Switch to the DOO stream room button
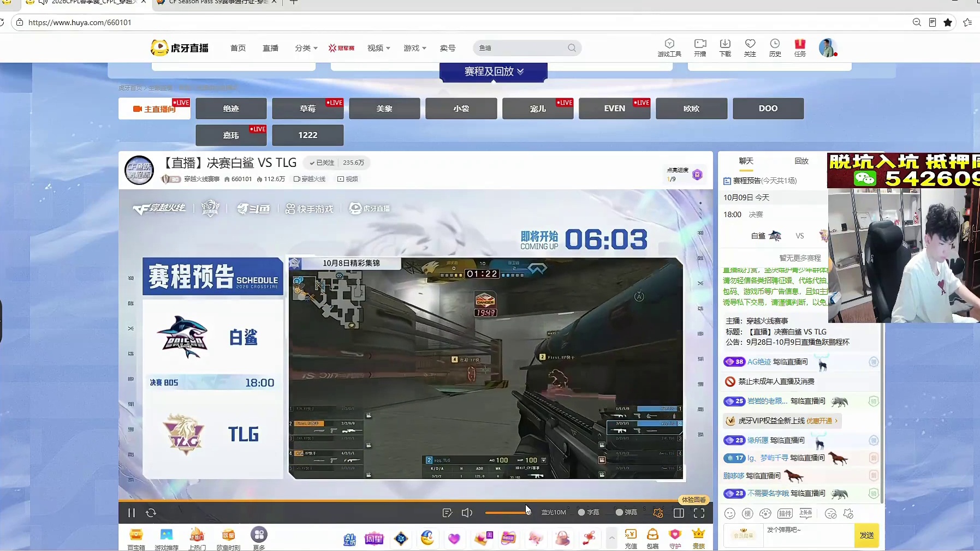The image size is (980, 551). click(768, 109)
